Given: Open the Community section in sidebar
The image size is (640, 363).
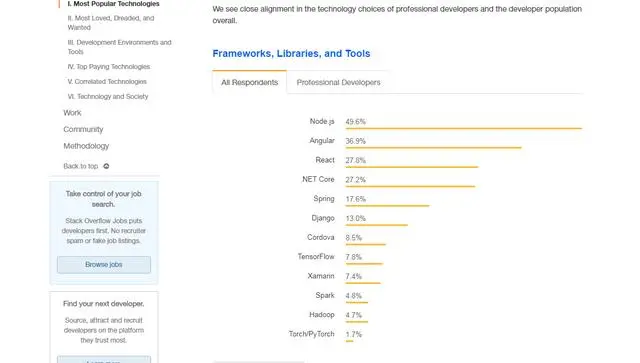Looking at the screenshot, I should tap(83, 129).
